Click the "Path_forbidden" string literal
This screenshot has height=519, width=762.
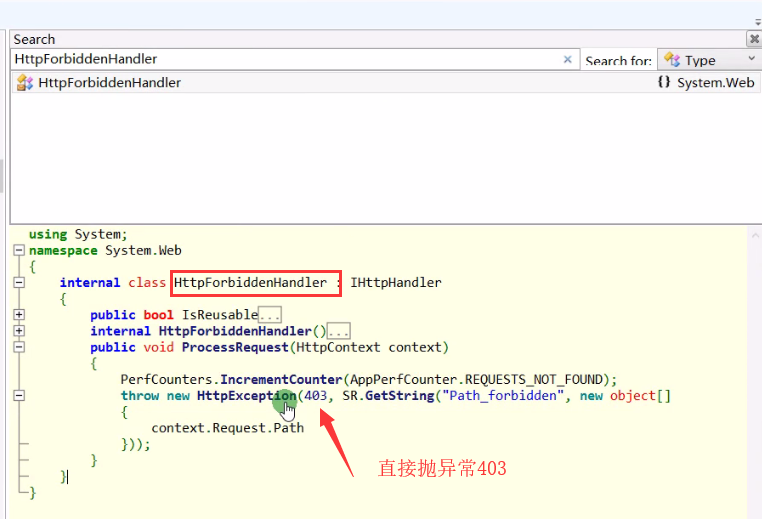503,396
